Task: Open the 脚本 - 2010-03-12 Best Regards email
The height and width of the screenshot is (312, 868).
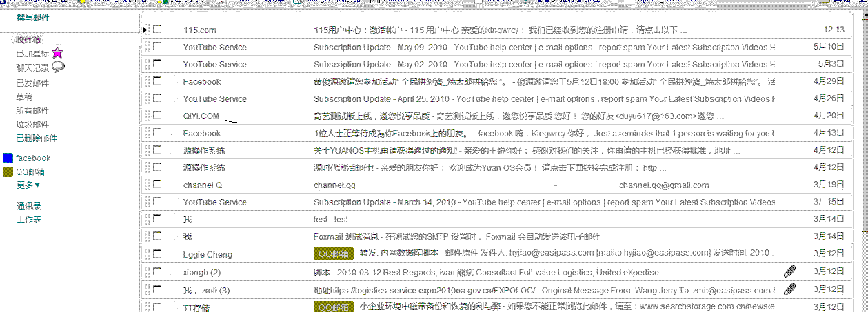Action: (x=491, y=271)
